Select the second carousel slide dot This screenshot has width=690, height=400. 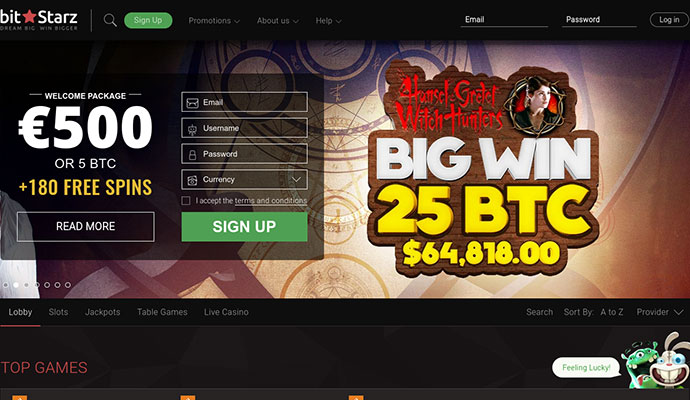16,285
